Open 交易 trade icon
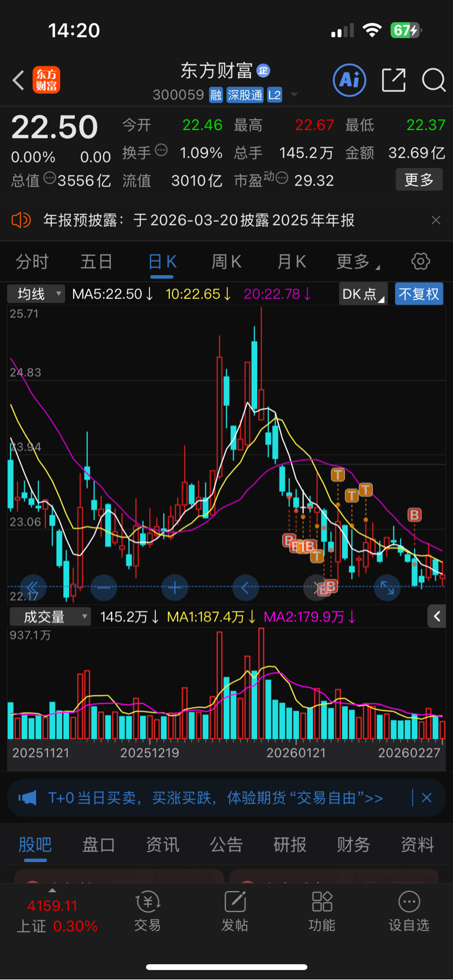 [x=147, y=912]
